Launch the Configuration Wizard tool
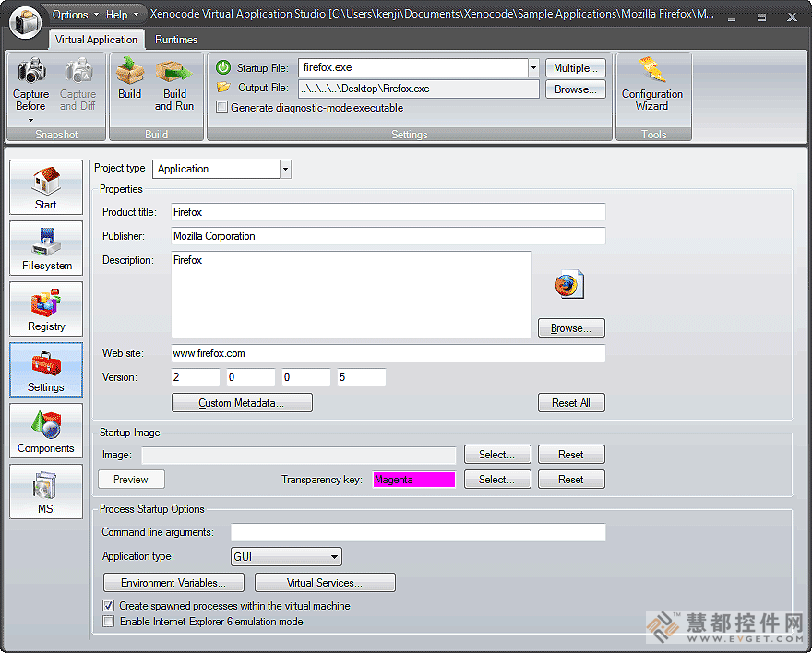Image resolution: width=812 pixels, height=653 pixels. click(x=652, y=84)
